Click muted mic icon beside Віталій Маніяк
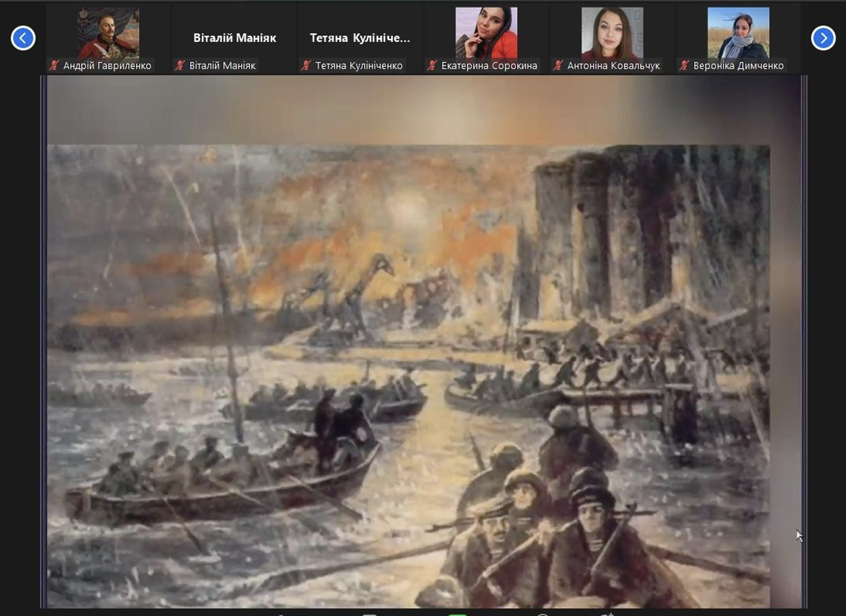The width and height of the screenshot is (846, 616). pos(180,65)
